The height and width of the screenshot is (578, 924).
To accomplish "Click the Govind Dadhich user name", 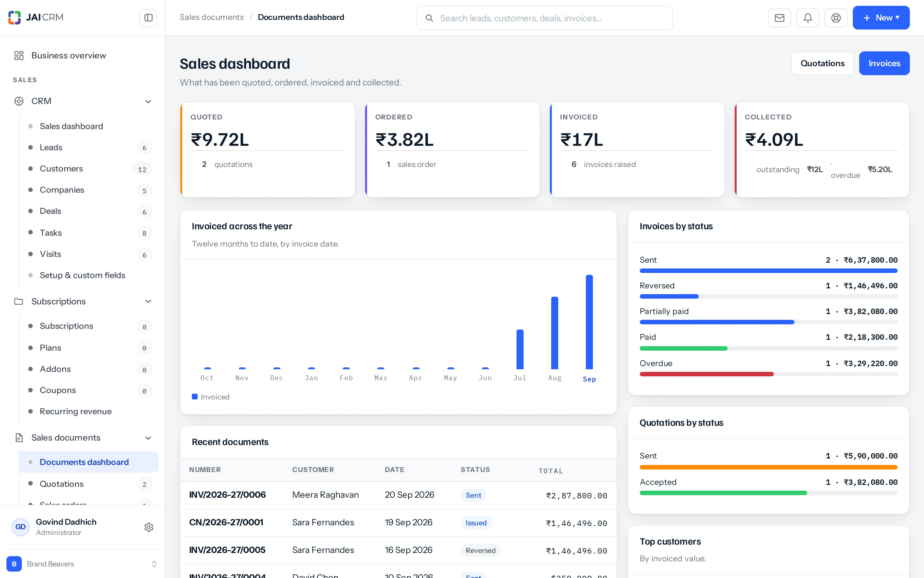I will (x=66, y=522).
